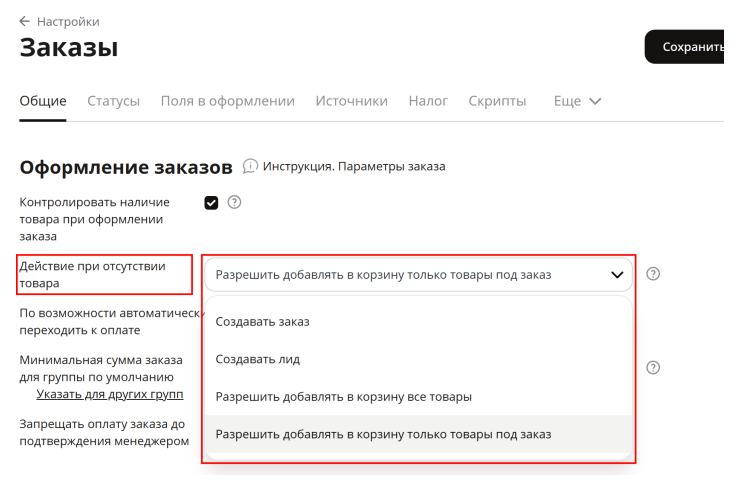Click label Действие при отсутствии товара
This screenshot has width=740, height=480.
(92, 274)
